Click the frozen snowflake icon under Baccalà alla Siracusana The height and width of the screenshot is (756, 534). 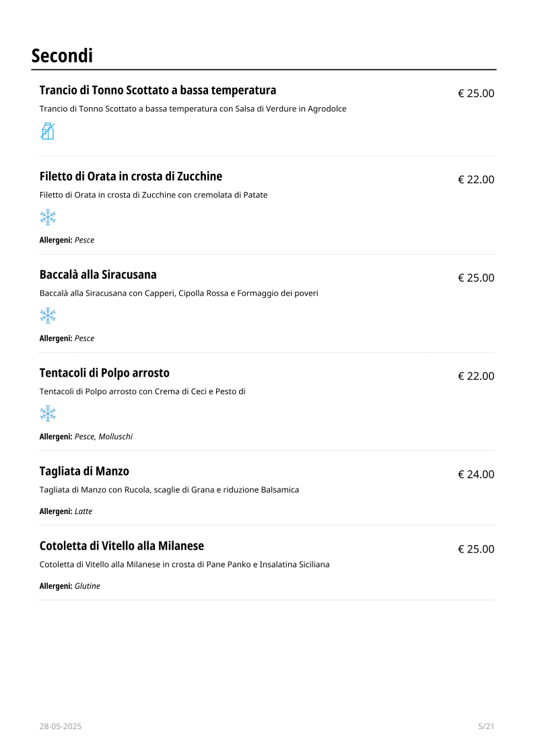(x=48, y=316)
